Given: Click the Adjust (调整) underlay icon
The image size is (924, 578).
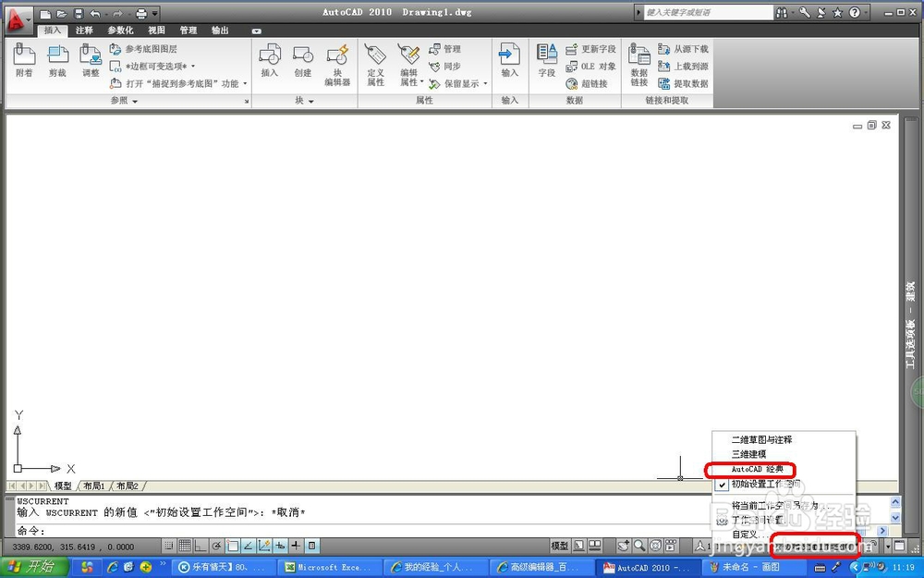Looking at the screenshot, I should click(x=91, y=60).
